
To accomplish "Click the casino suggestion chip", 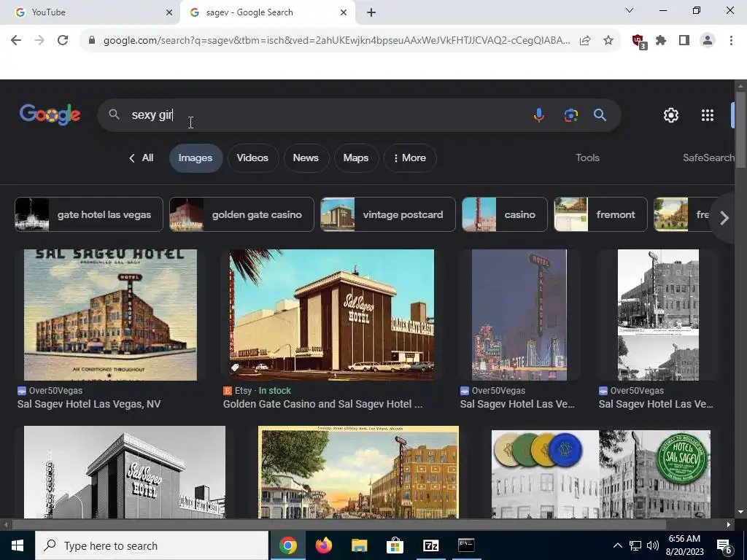I will point(505,215).
